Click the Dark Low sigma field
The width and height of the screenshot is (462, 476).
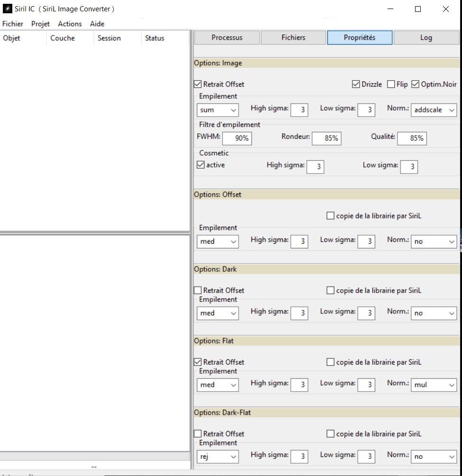point(366,313)
